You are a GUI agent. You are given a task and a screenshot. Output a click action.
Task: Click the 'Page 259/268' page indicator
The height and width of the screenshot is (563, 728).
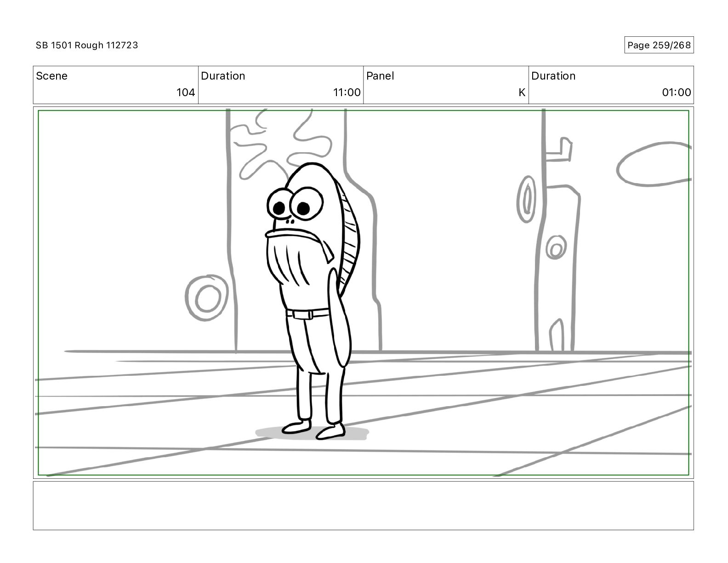coord(659,45)
